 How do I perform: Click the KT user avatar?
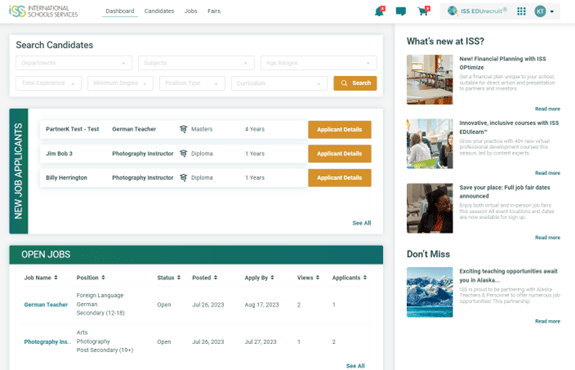coord(540,11)
